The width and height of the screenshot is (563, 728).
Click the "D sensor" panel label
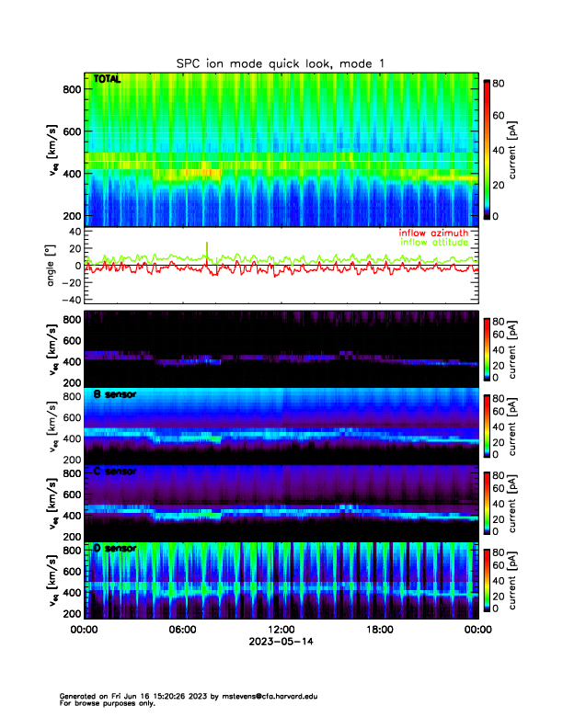coord(115,549)
